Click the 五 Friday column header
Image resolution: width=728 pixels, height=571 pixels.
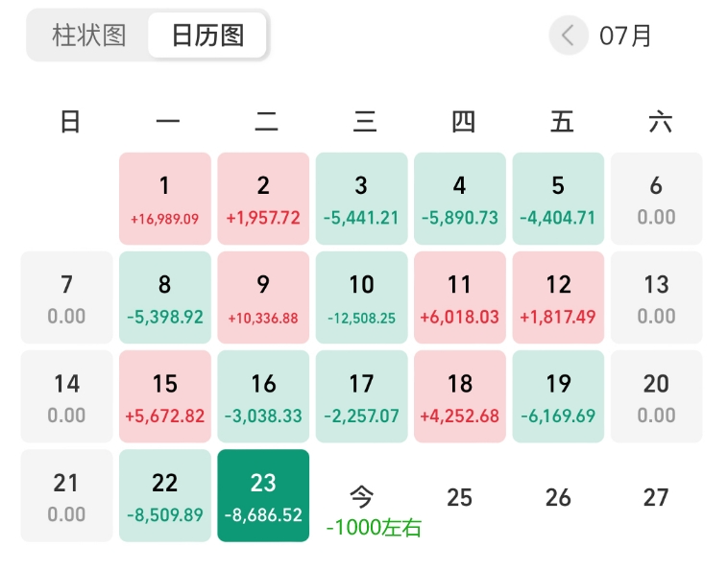pos(562,122)
